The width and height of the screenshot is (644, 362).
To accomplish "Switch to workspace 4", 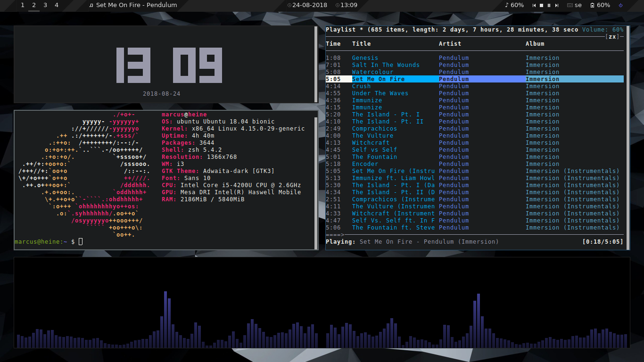I will coord(57,5).
